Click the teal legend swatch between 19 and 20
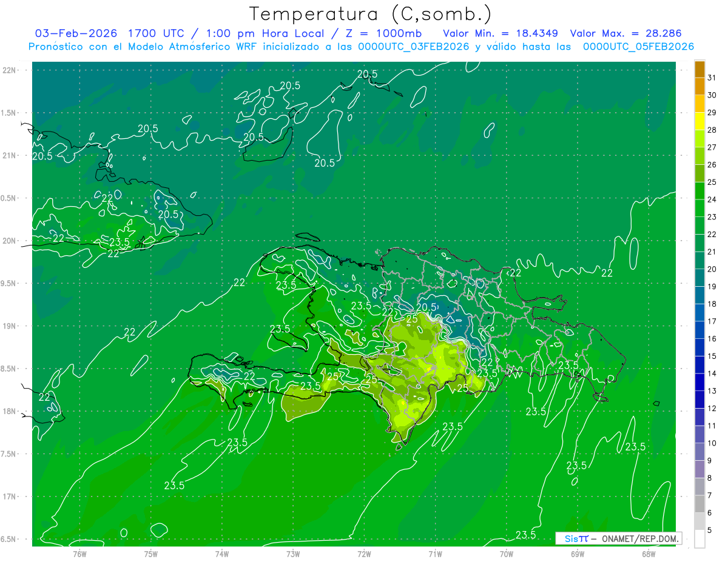This screenshot has height=562, width=728. 699,278
